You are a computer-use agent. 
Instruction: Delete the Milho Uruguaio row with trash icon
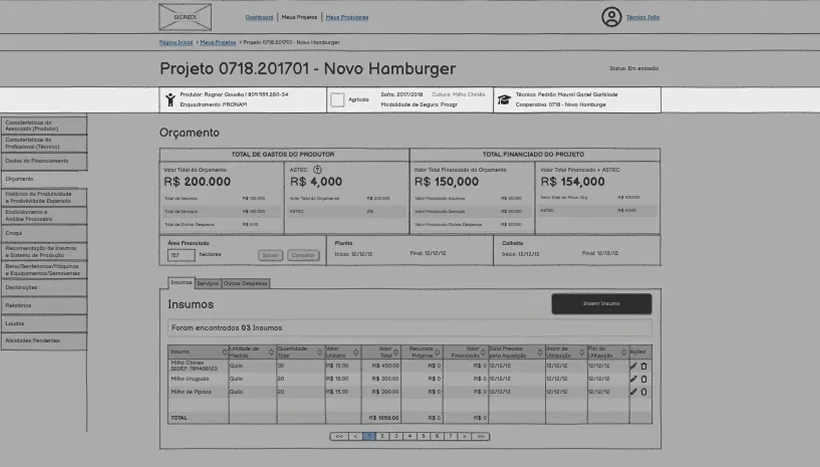click(644, 379)
